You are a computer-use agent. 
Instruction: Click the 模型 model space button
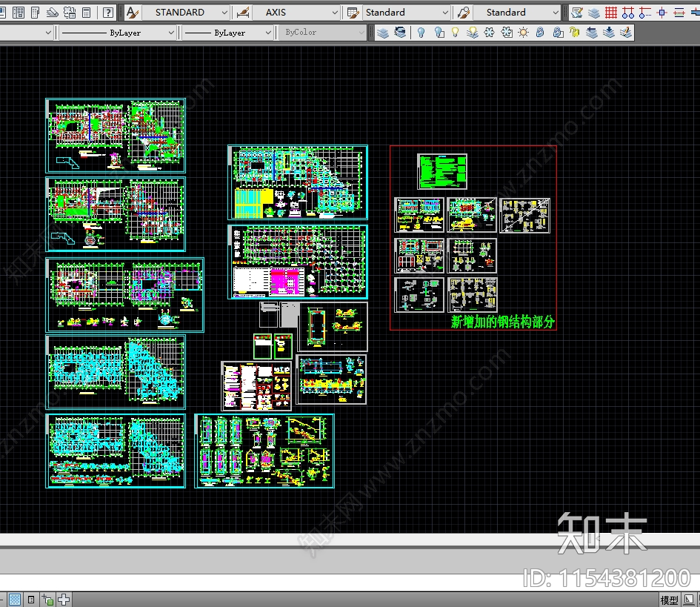(x=669, y=600)
